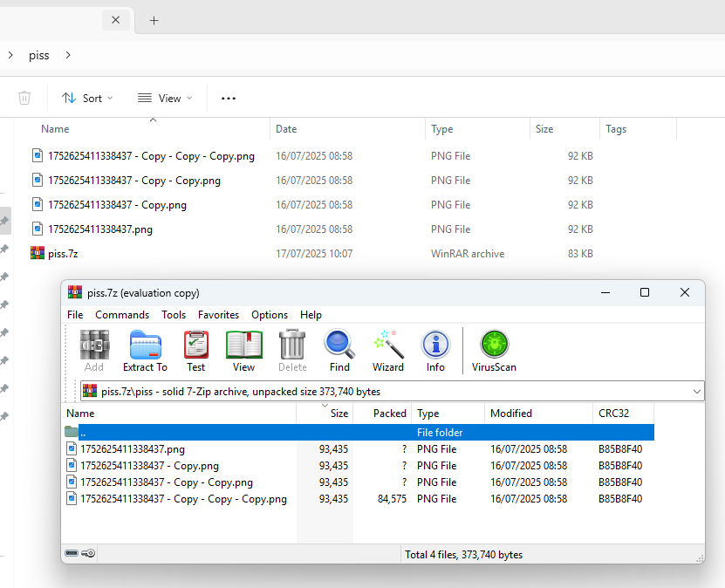Open the Explorer View dropdown

(165, 98)
